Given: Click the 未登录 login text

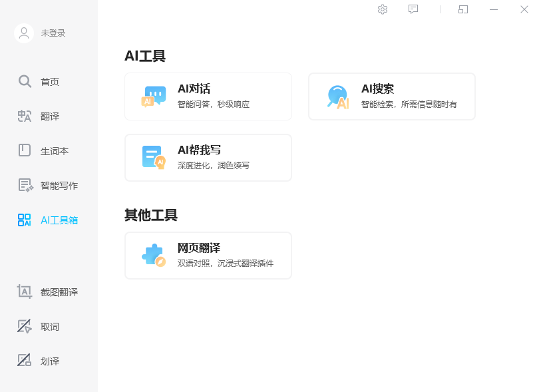Looking at the screenshot, I should click(53, 33).
